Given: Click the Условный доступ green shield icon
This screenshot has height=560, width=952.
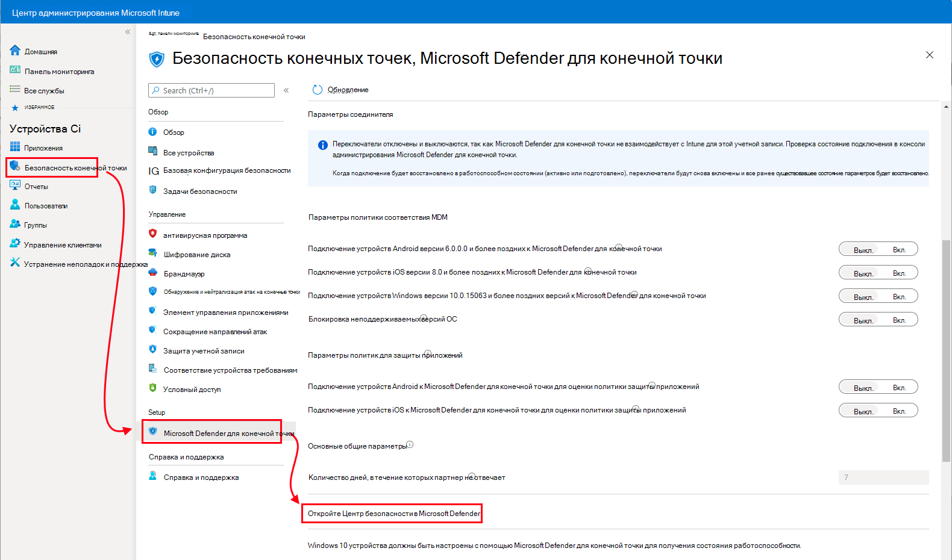Looking at the screenshot, I should pos(152,388).
